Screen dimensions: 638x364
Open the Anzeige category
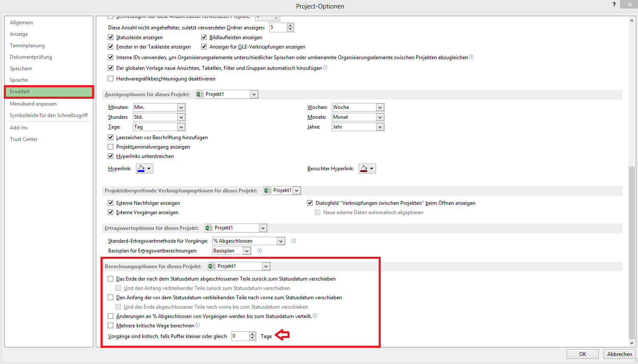(49, 34)
